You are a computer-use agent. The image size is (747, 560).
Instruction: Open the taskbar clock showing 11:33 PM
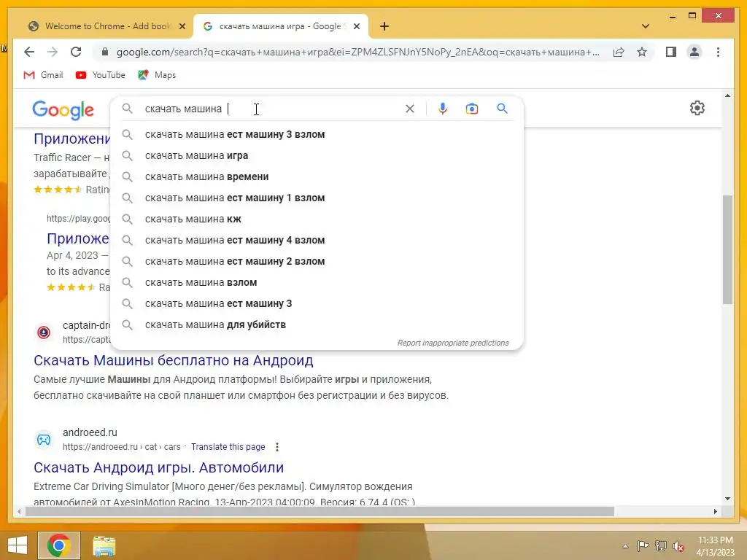coord(716,546)
